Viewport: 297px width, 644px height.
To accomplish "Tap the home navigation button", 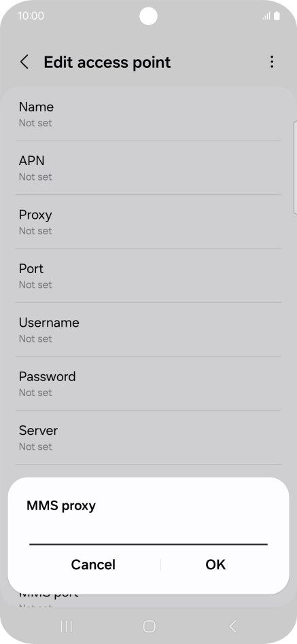I will (x=149, y=626).
